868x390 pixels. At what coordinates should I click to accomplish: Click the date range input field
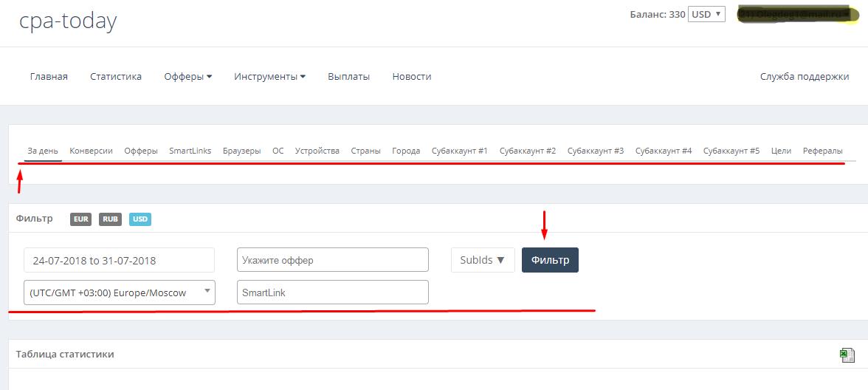click(119, 260)
